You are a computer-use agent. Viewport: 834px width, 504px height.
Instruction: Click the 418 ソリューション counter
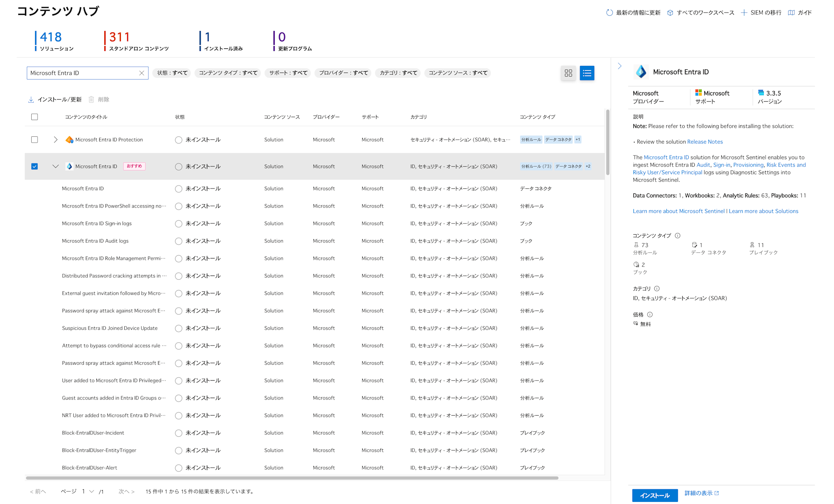point(54,41)
